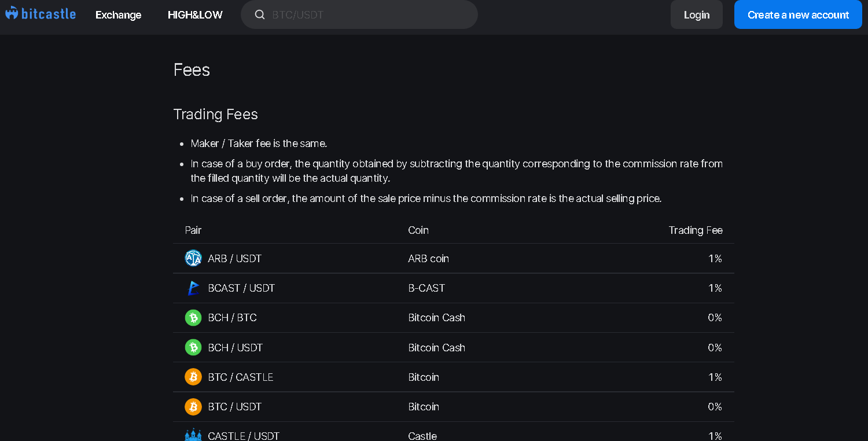The image size is (868, 441).
Task: Click the BCH / BTC pair icon
Action: pyautogui.click(x=193, y=318)
